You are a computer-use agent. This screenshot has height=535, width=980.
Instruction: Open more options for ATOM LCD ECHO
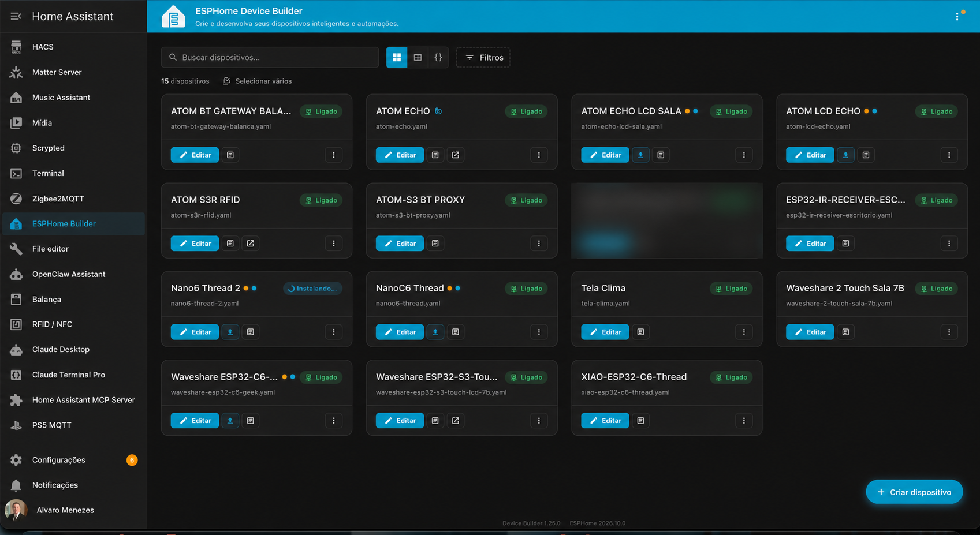click(949, 155)
